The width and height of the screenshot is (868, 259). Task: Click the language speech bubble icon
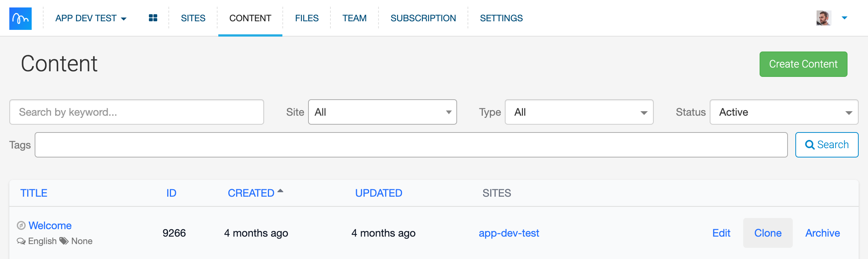tap(21, 241)
